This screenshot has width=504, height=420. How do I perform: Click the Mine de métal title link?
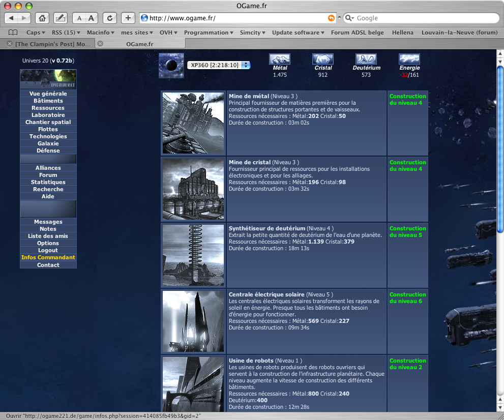click(x=249, y=96)
